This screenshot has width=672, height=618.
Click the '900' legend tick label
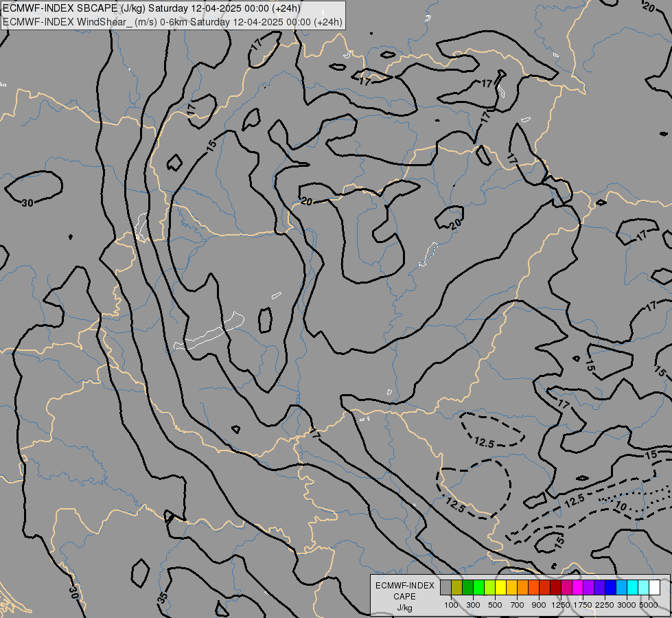click(539, 605)
